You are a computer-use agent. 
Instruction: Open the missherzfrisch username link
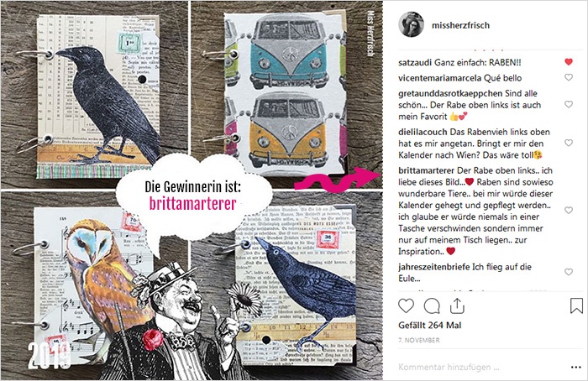(460, 25)
